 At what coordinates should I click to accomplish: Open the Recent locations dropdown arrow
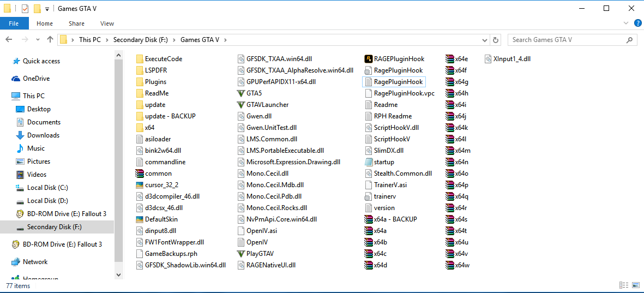(38, 40)
